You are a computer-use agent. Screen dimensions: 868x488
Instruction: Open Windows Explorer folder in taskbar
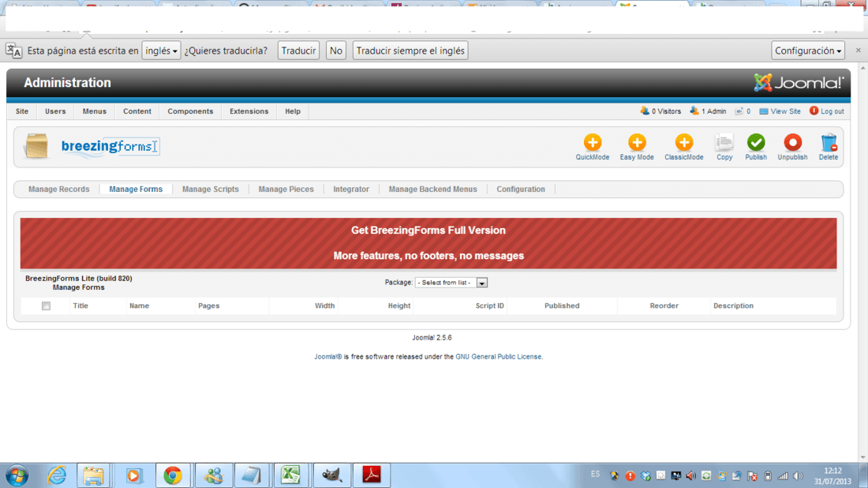tap(93, 475)
